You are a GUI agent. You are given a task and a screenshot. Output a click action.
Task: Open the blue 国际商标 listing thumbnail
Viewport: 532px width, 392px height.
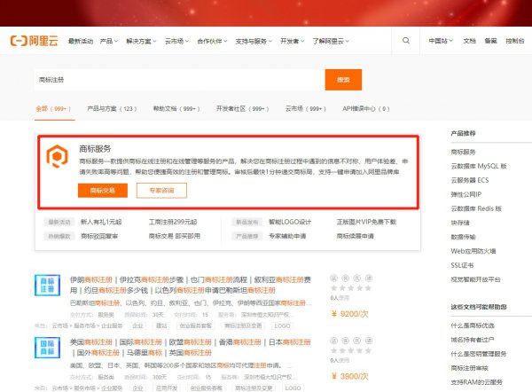(x=48, y=348)
